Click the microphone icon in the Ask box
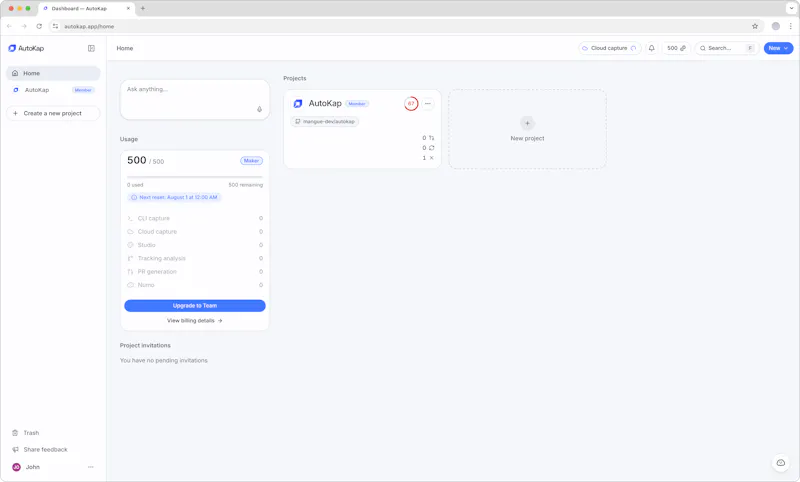 click(259, 109)
